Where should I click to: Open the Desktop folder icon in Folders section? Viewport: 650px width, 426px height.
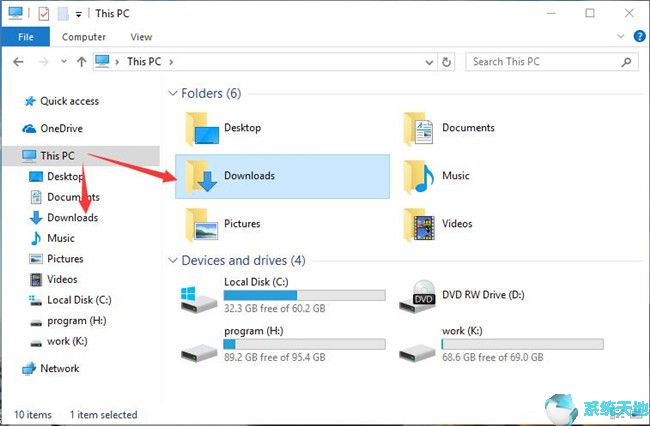pos(202,129)
